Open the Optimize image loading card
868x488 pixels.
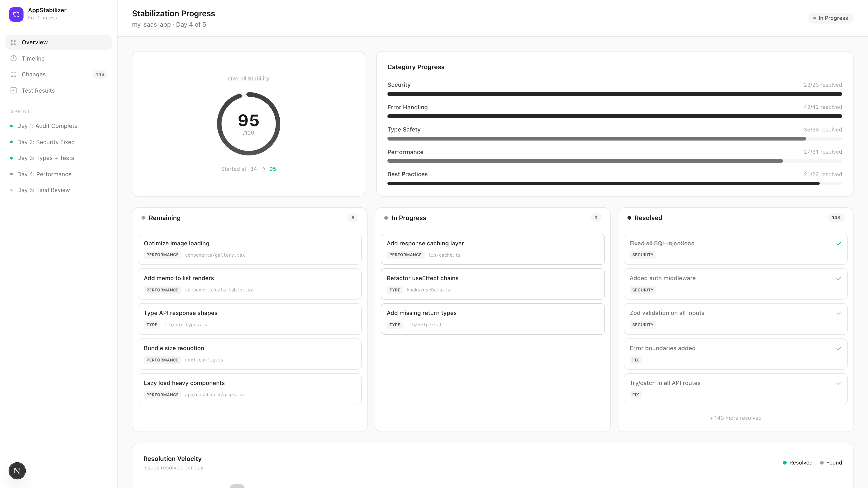[x=250, y=249]
